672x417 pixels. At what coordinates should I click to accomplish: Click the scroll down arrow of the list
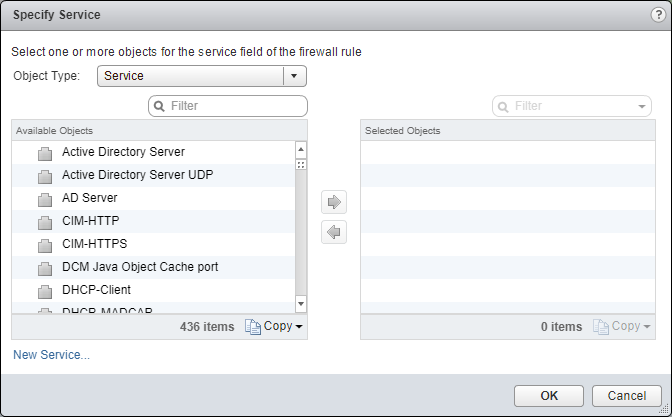[x=300, y=302]
